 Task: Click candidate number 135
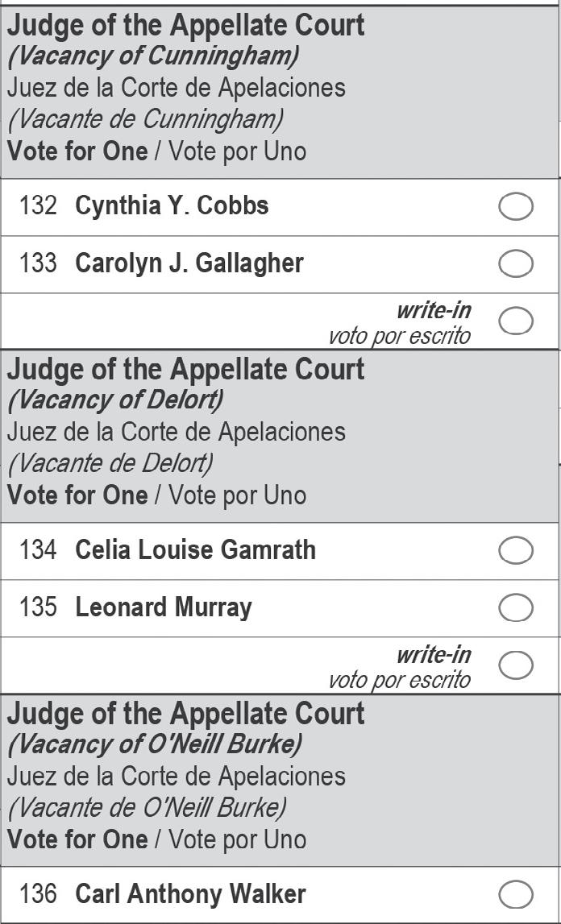coord(38,607)
